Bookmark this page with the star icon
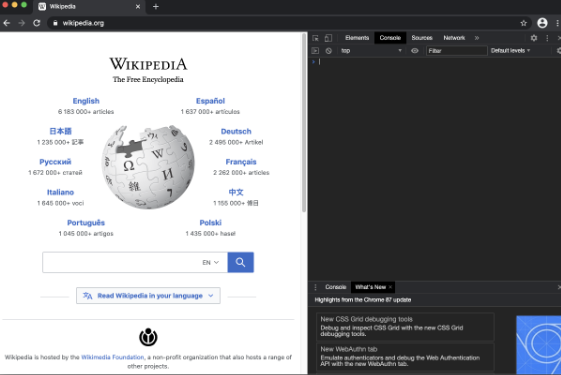This screenshot has width=561, height=375. pos(523,23)
